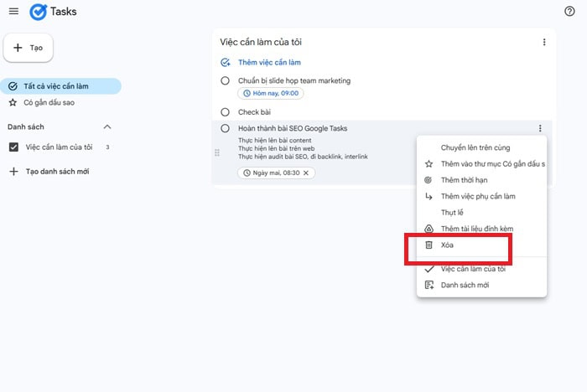Click Thực hiện lên bài content description line
The height and width of the screenshot is (392, 587).
click(x=275, y=140)
